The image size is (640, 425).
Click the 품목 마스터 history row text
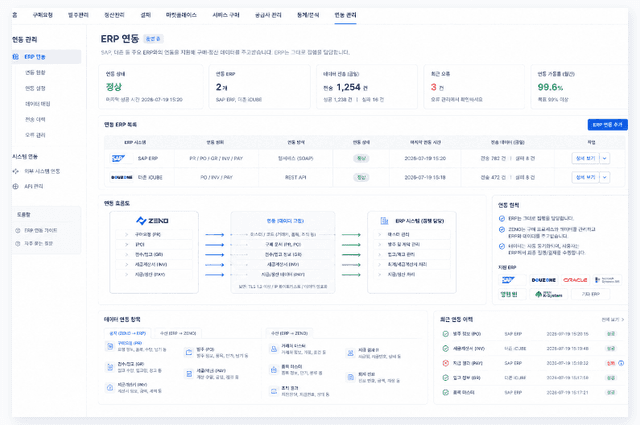point(464,392)
